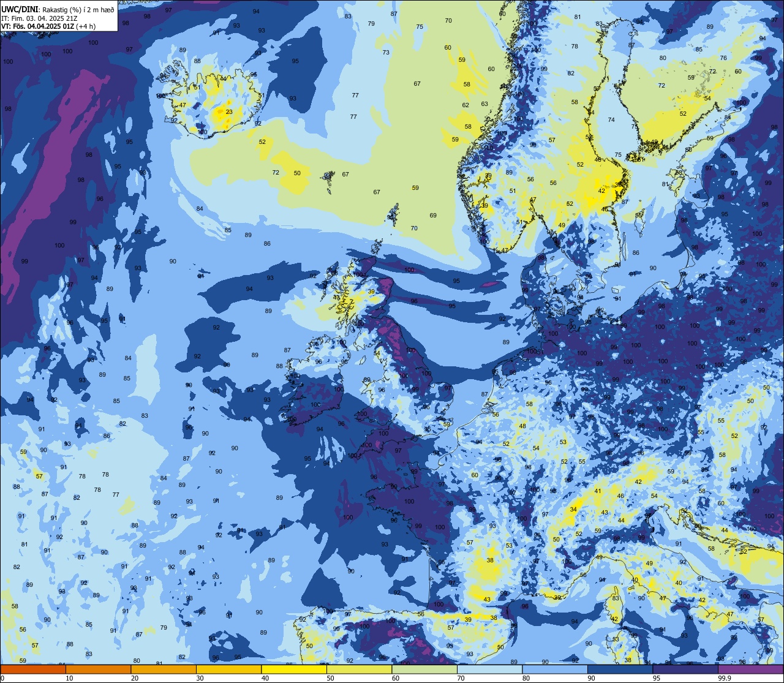Viewport: 784px width, 683px height.
Task: Click the 95–99.9 navy legend swatch
Action: click(685, 669)
